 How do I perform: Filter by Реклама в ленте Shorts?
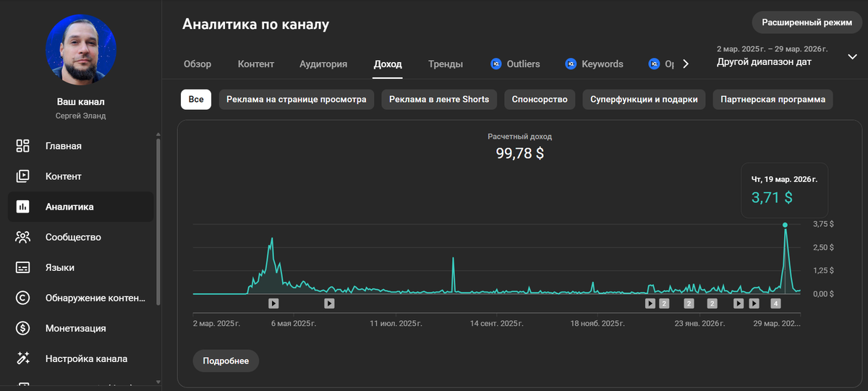click(439, 99)
